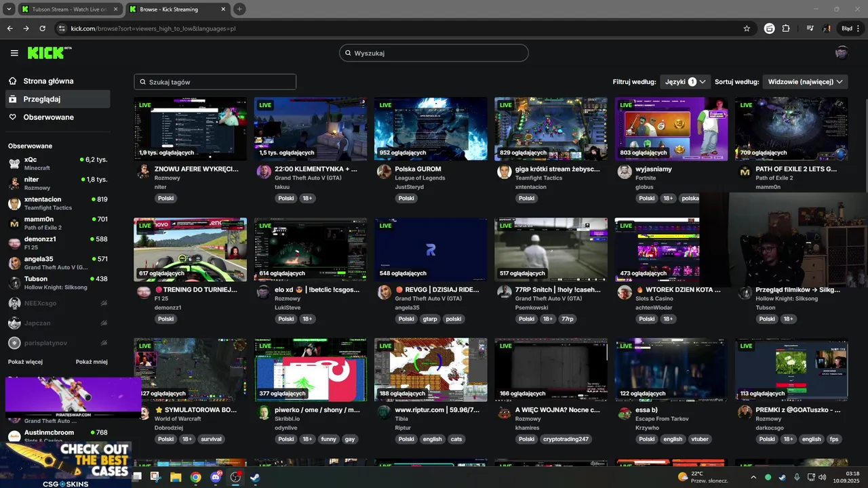
Task: Go forward in browser history
Action: pos(26,28)
